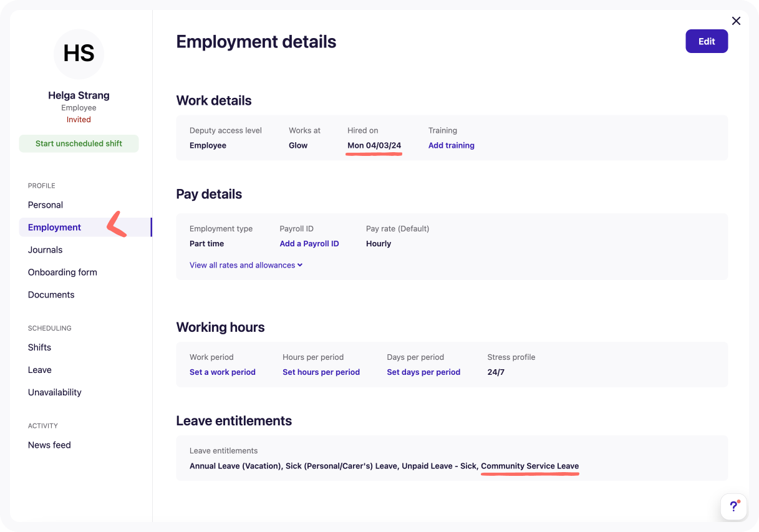Click the Edit button
This screenshot has width=759, height=532.
pyautogui.click(x=707, y=41)
